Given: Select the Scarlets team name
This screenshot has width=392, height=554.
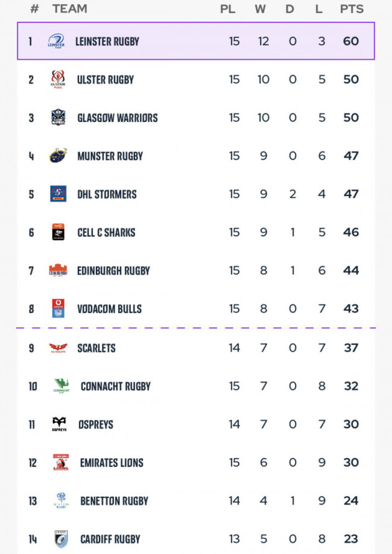Looking at the screenshot, I should [x=96, y=348].
